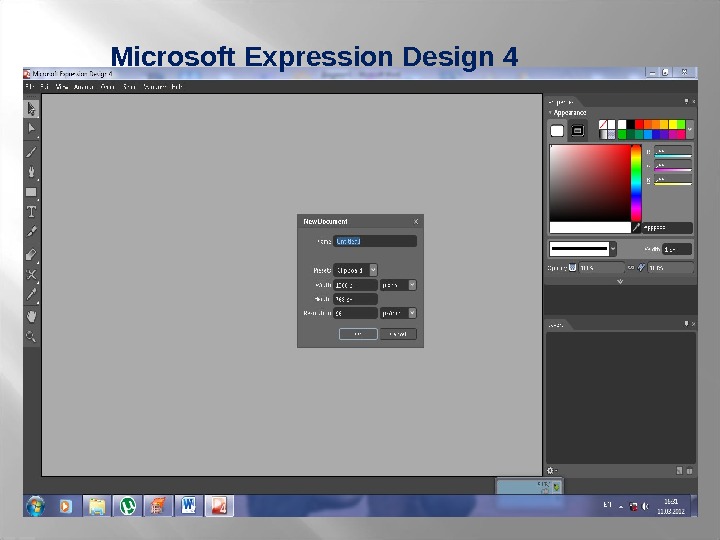The width and height of the screenshot is (720, 540).
Task: Confirm New Document with OK
Action: click(358, 334)
